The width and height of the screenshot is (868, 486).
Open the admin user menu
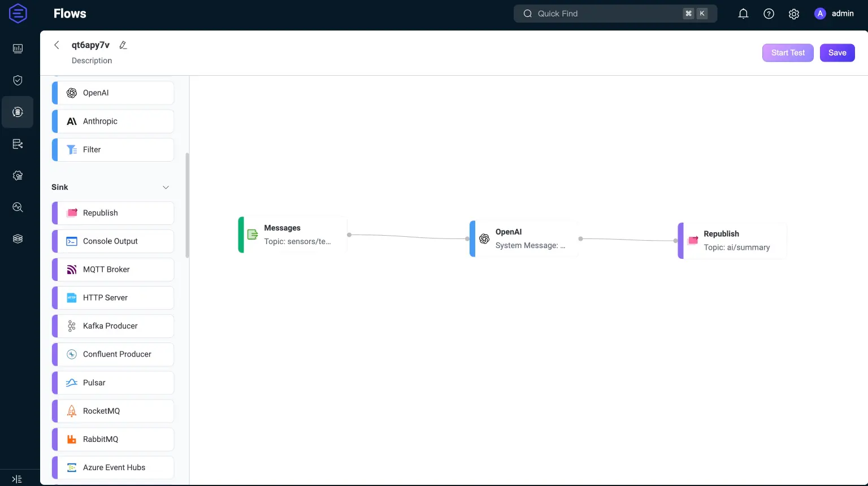(x=834, y=14)
